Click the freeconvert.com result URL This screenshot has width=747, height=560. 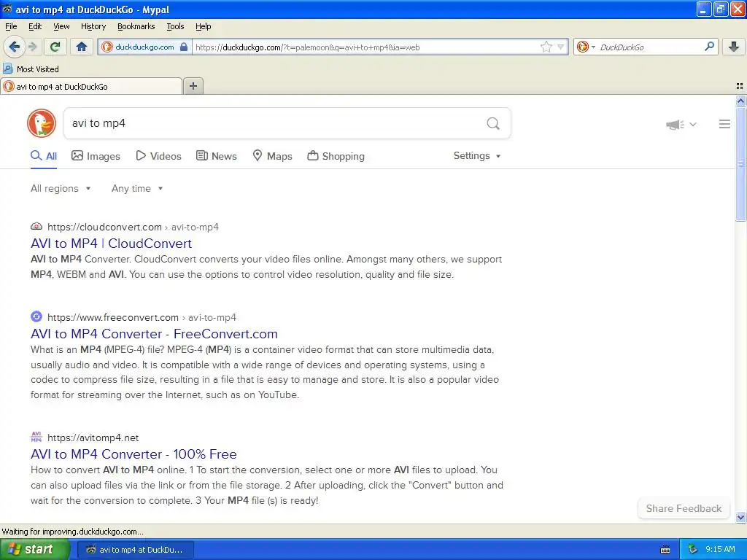[x=142, y=318]
